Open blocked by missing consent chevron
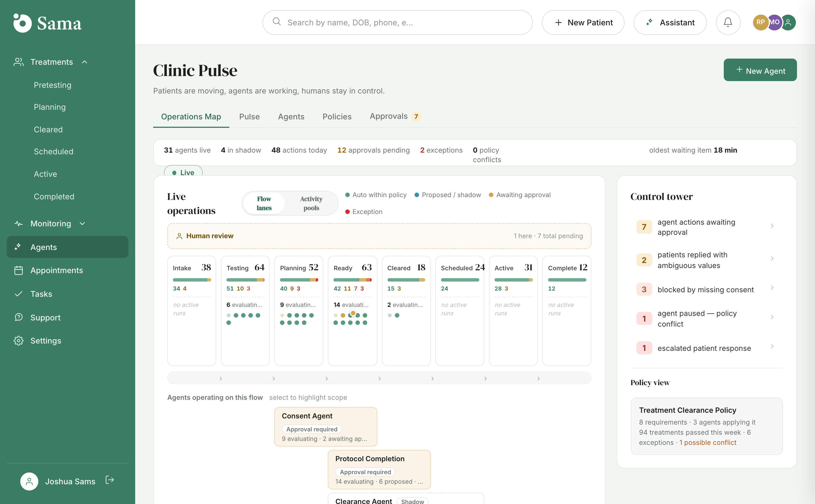The width and height of the screenshot is (815, 504). 772,288
